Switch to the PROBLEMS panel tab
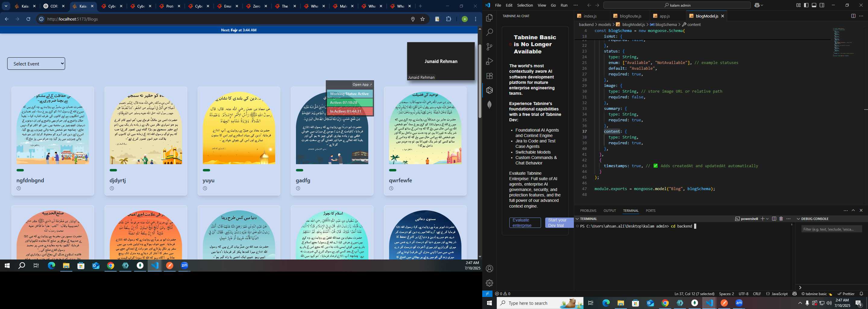868x309 pixels. click(x=588, y=211)
